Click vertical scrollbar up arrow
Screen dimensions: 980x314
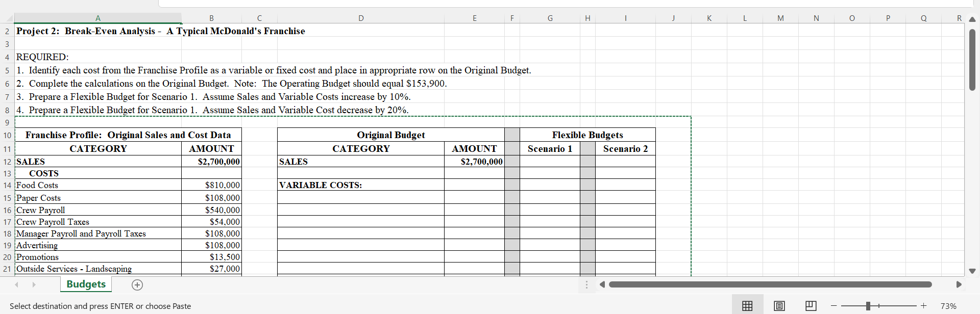tap(972, 19)
